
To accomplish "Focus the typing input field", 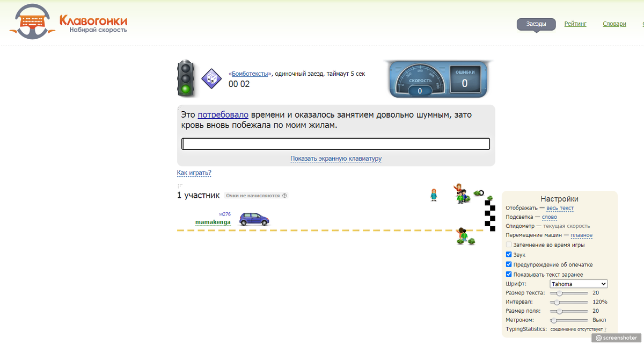I will 336,144.
